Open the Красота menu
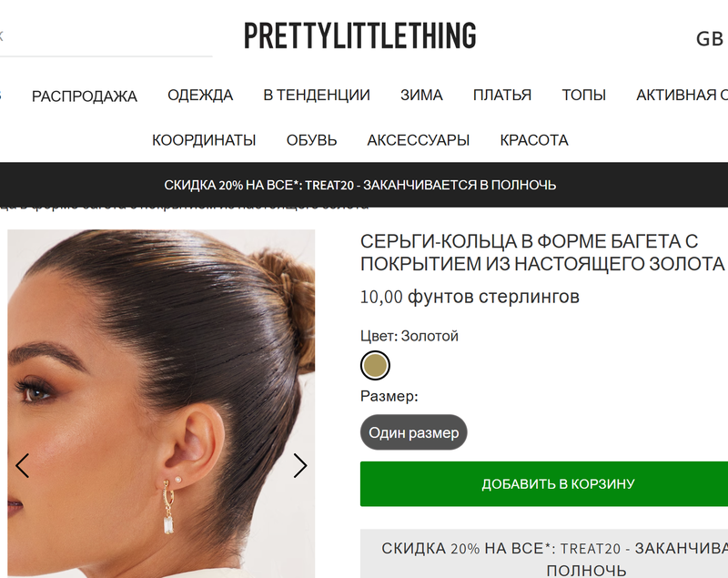728x578 pixels. 534,140
